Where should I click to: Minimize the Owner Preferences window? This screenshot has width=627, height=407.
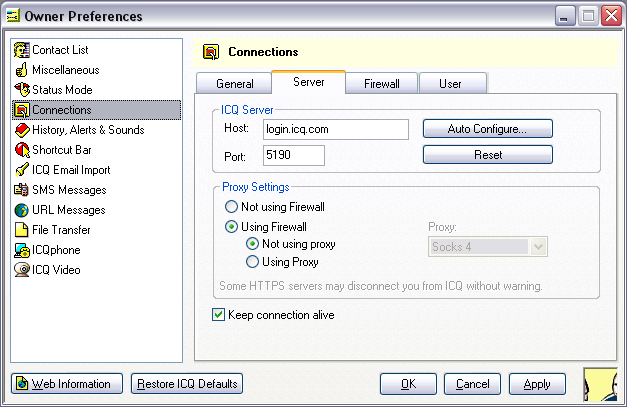[x=564, y=16]
